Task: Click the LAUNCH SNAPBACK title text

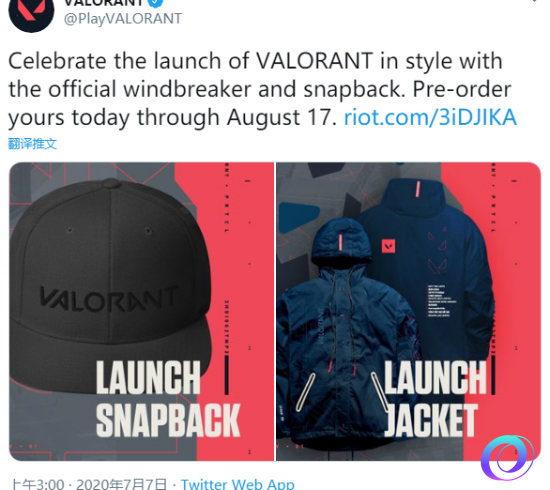Action: point(168,399)
